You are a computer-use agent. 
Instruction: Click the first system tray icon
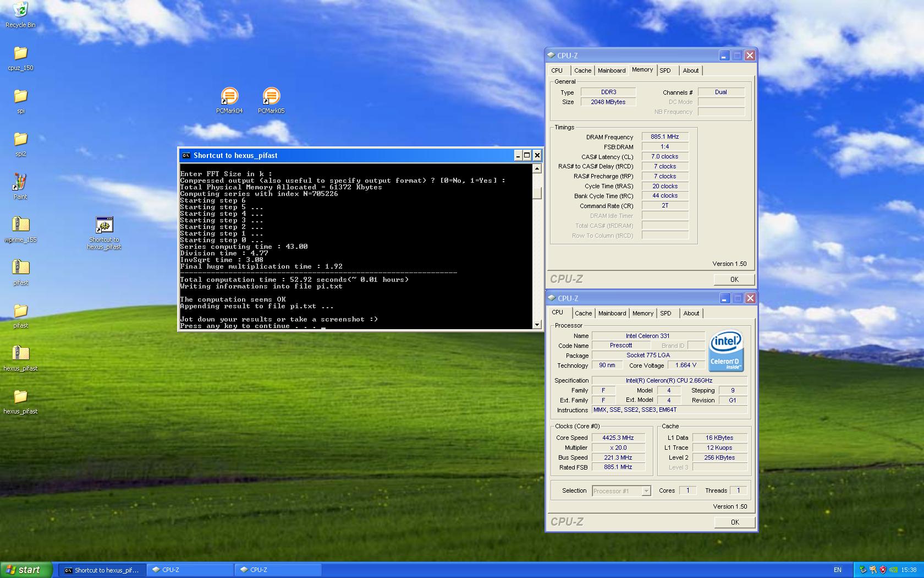coord(863,570)
